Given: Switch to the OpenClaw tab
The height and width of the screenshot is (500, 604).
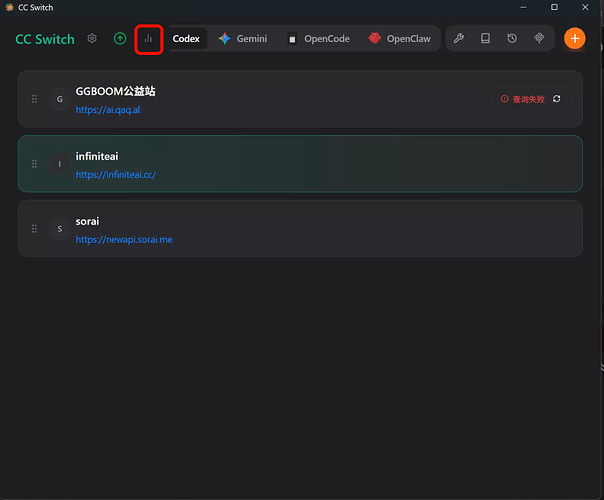Looking at the screenshot, I should coord(400,39).
